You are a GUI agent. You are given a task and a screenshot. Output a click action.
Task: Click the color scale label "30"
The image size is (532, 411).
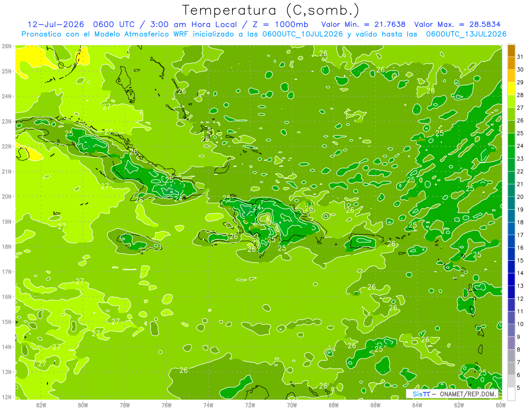[x=520, y=70]
